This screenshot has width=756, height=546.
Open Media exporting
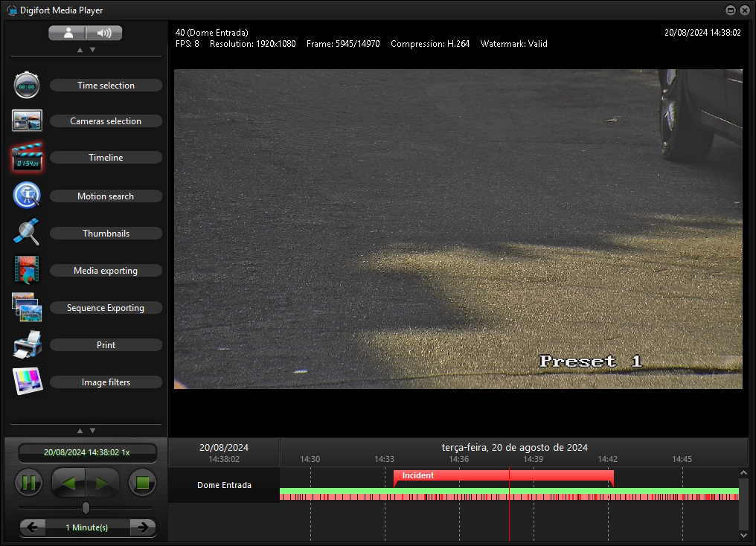pos(106,271)
